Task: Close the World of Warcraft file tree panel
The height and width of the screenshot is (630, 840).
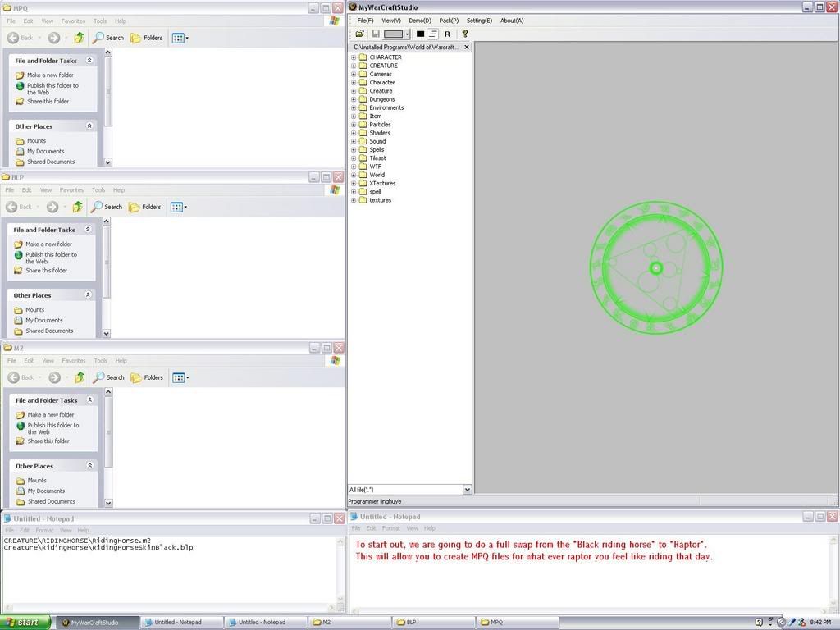Action: (x=467, y=47)
